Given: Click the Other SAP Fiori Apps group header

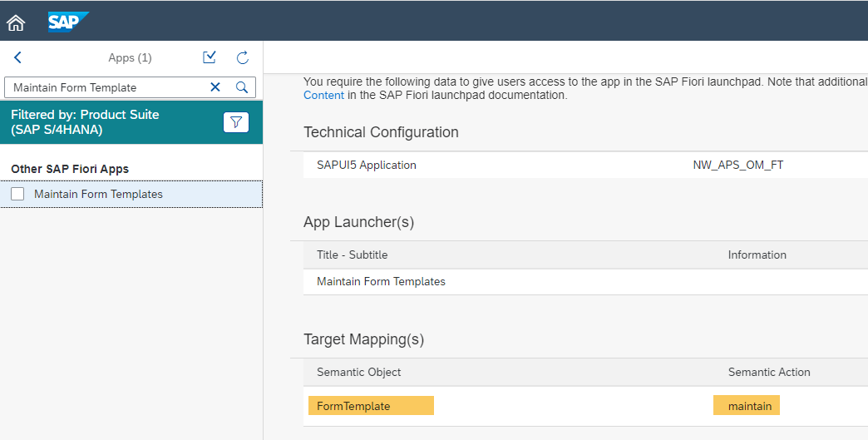Looking at the screenshot, I should pyautogui.click(x=70, y=169).
